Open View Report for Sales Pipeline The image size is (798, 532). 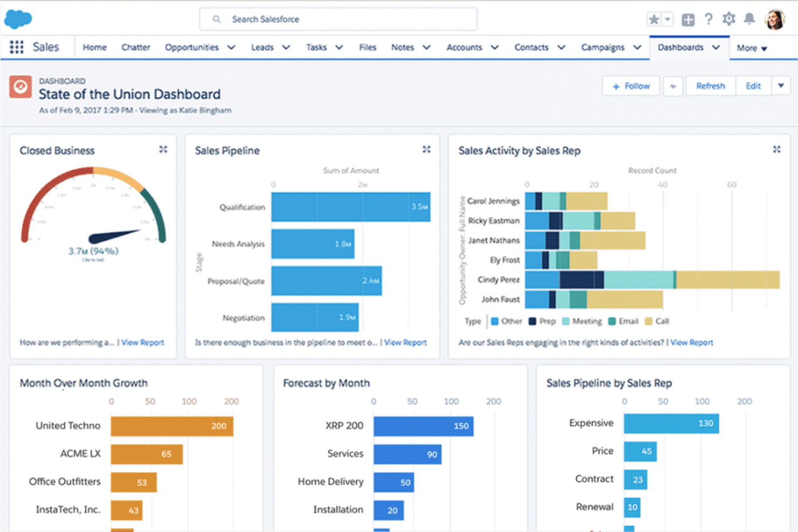click(x=405, y=342)
